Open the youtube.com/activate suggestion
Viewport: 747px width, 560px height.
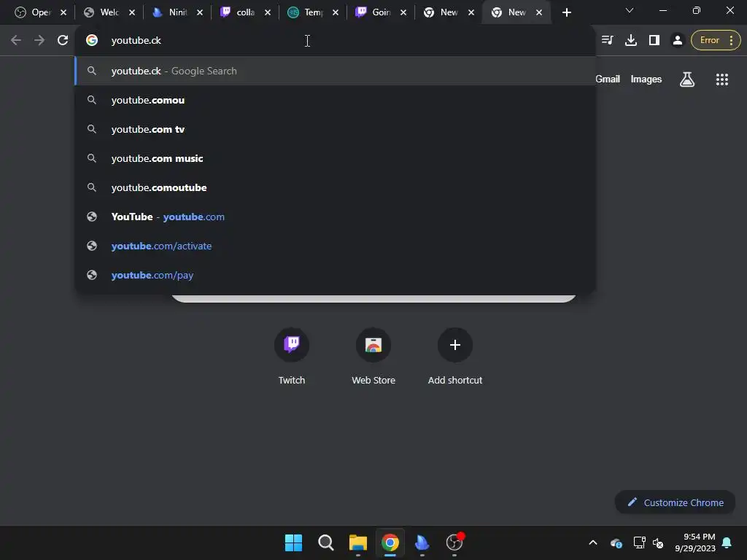(336, 246)
